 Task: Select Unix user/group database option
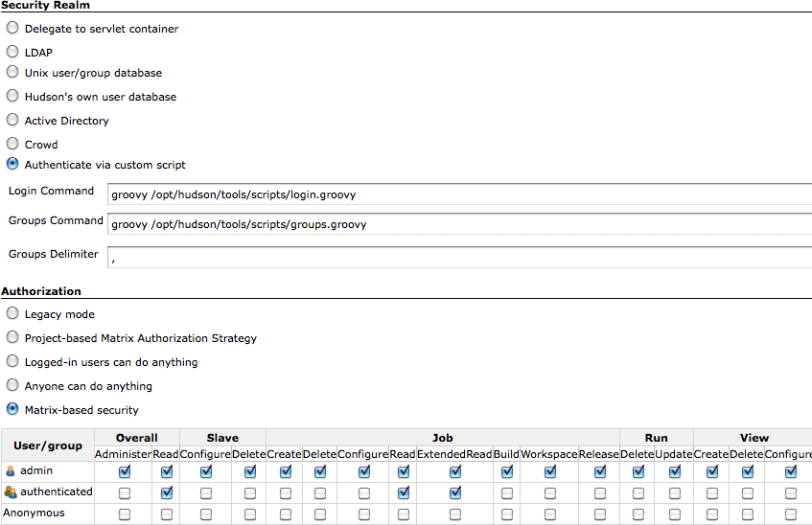click(12, 72)
